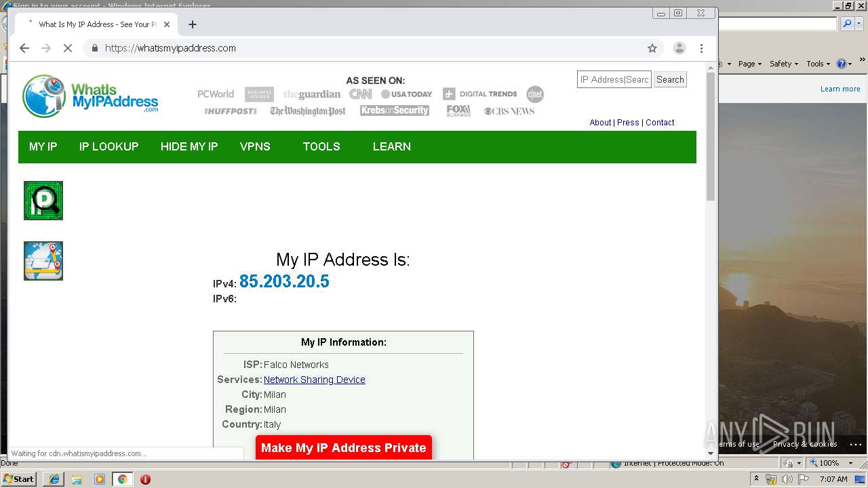Click the WhatIsMyIPAddress logo
Image resolution: width=868 pixels, height=488 pixels.
(x=90, y=96)
